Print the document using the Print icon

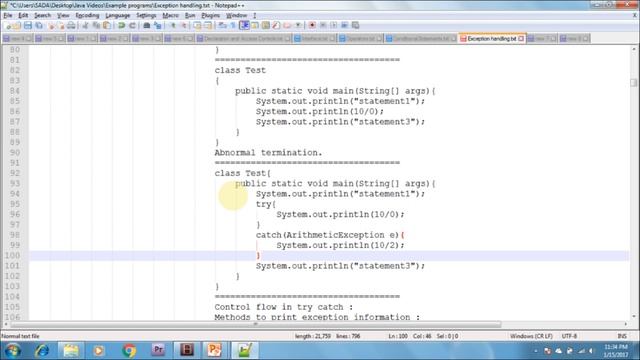pyautogui.click(x=71, y=26)
